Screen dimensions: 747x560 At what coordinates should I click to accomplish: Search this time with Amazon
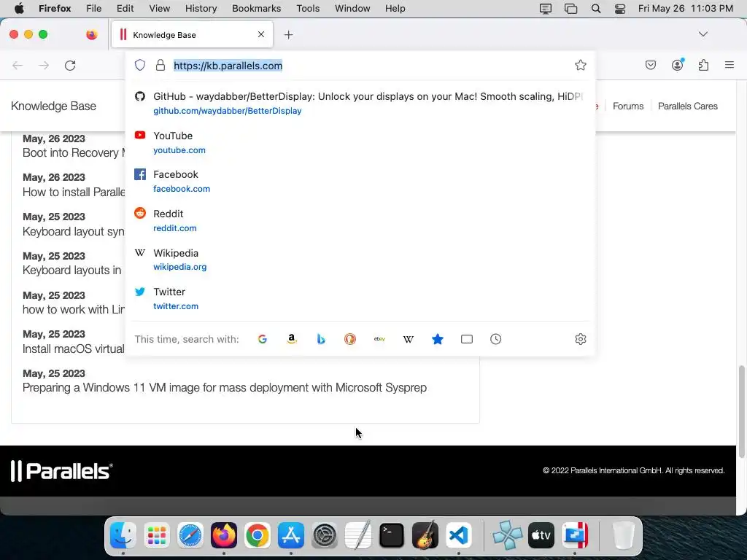tap(292, 339)
